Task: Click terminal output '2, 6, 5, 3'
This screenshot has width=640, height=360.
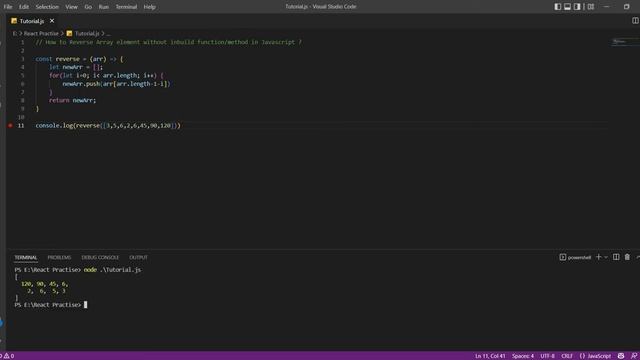Action: click(x=46, y=291)
